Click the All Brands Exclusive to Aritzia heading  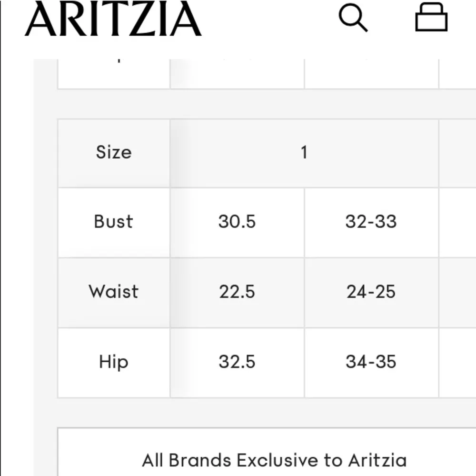pos(274,460)
